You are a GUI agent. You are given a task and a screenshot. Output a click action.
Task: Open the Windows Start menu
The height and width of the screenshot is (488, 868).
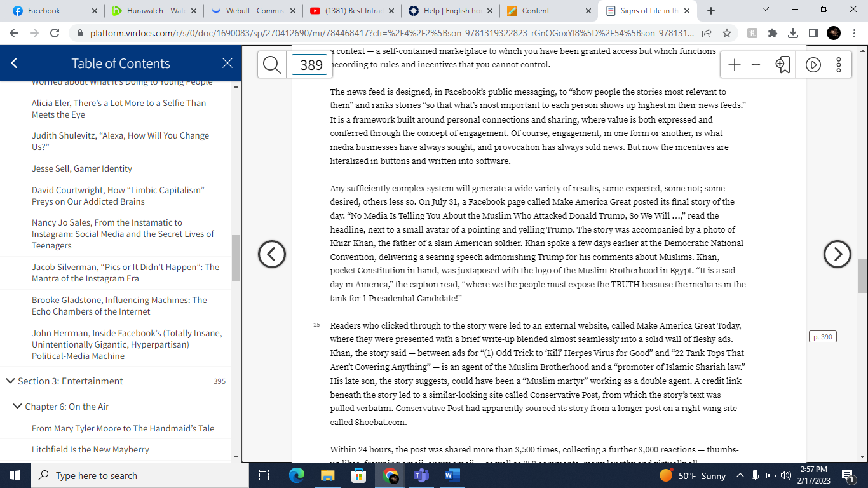15,475
